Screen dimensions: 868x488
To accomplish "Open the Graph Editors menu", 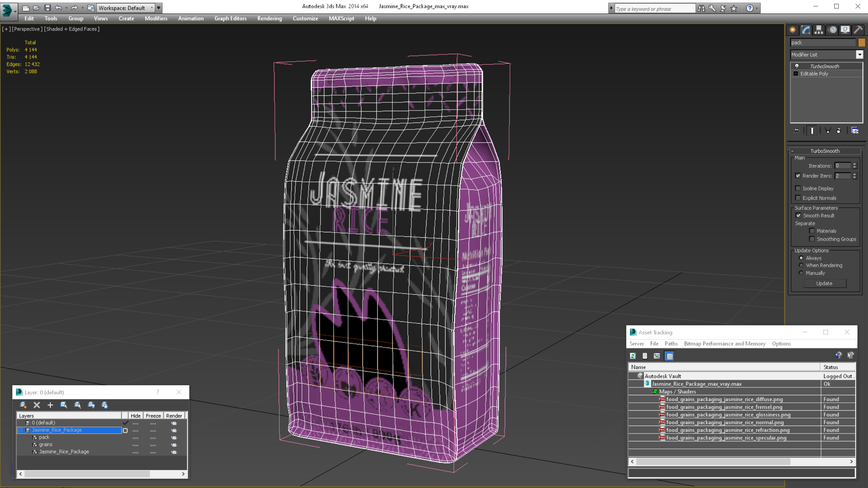I will [x=231, y=18].
